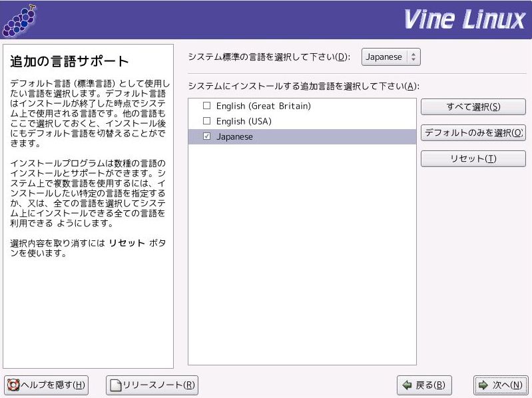Click the left arrow icon on back button
The image size is (532, 398).
(x=407, y=385)
